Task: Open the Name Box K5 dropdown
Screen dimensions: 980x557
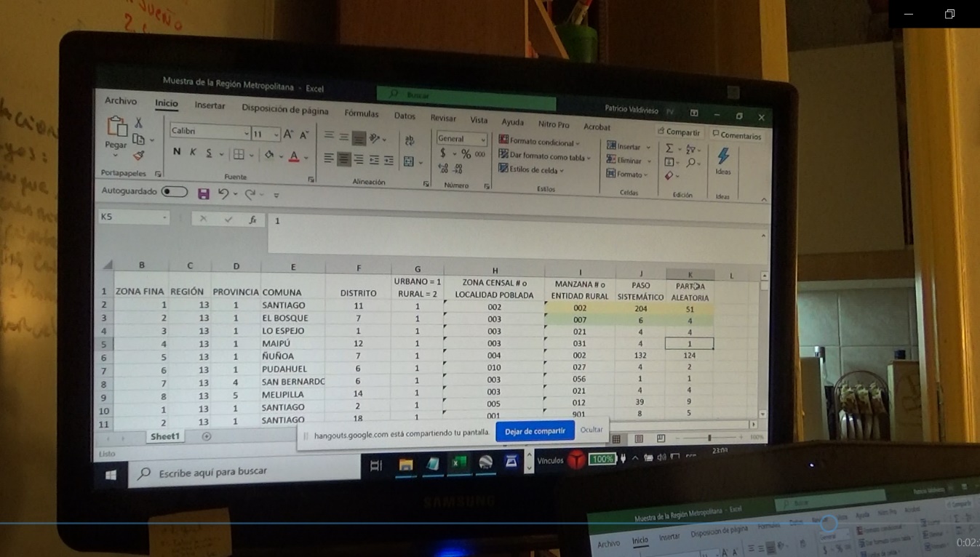Action: tap(164, 217)
